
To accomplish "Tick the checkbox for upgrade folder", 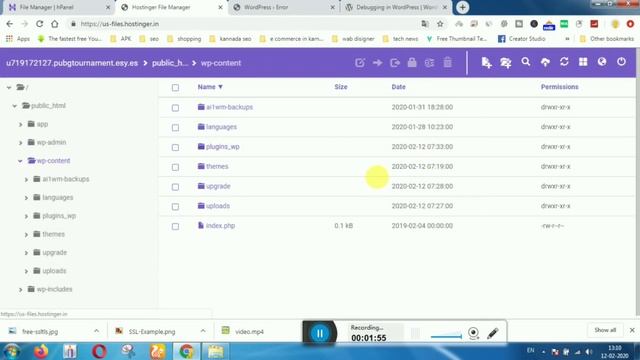I will (175, 187).
